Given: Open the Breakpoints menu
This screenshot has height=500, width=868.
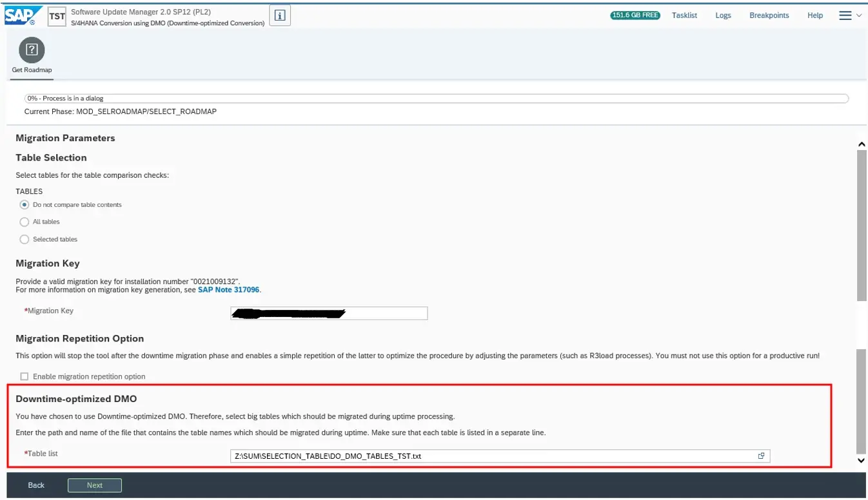Looking at the screenshot, I should click(x=769, y=15).
